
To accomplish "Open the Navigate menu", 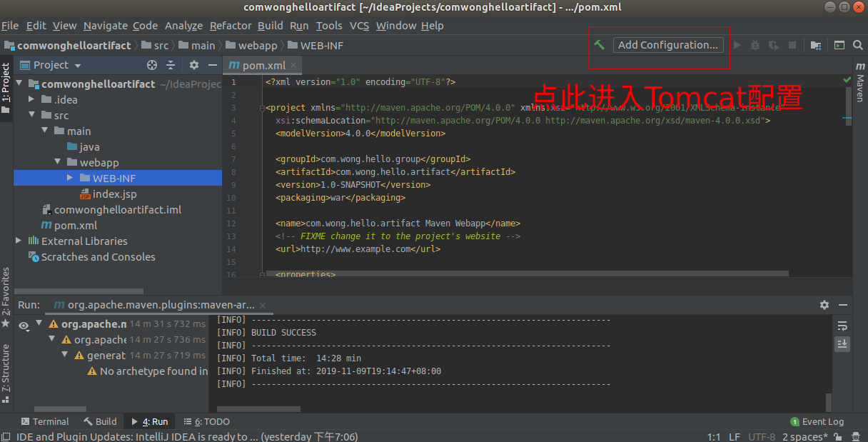I will 106,26.
